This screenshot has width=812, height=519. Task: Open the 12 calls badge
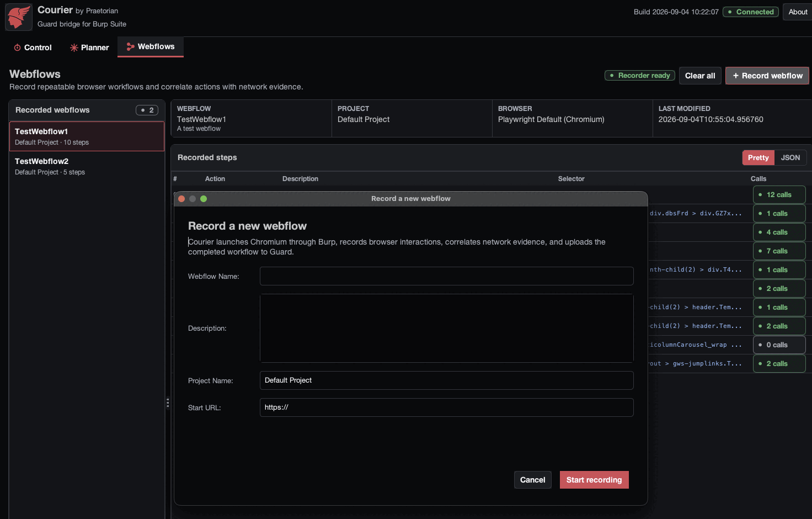779,195
